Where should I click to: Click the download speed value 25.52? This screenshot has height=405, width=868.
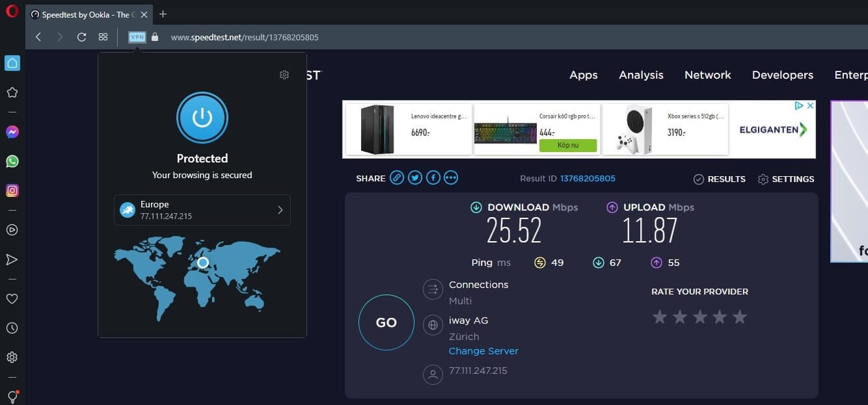(514, 230)
